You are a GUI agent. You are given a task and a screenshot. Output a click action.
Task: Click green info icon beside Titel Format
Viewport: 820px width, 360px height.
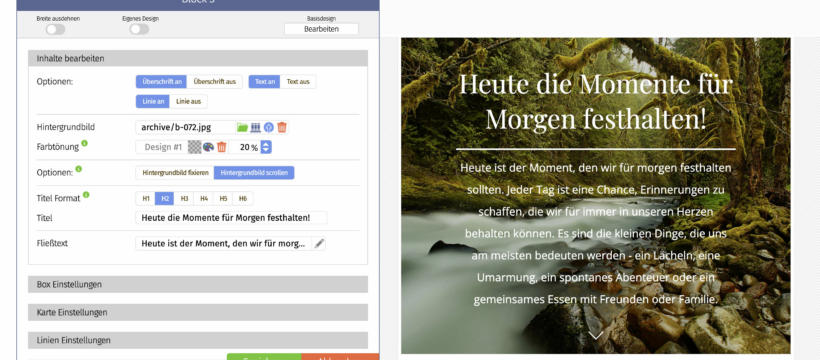tap(86, 195)
